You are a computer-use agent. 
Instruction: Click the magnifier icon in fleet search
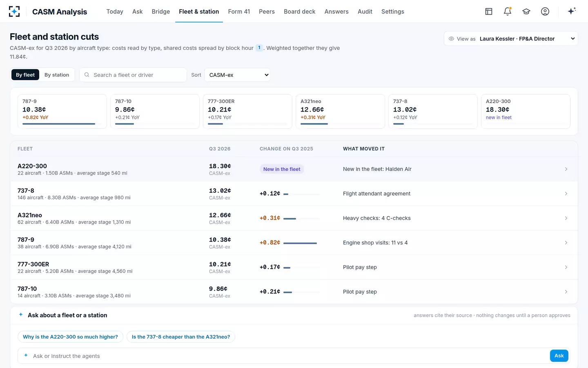[x=87, y=75]
